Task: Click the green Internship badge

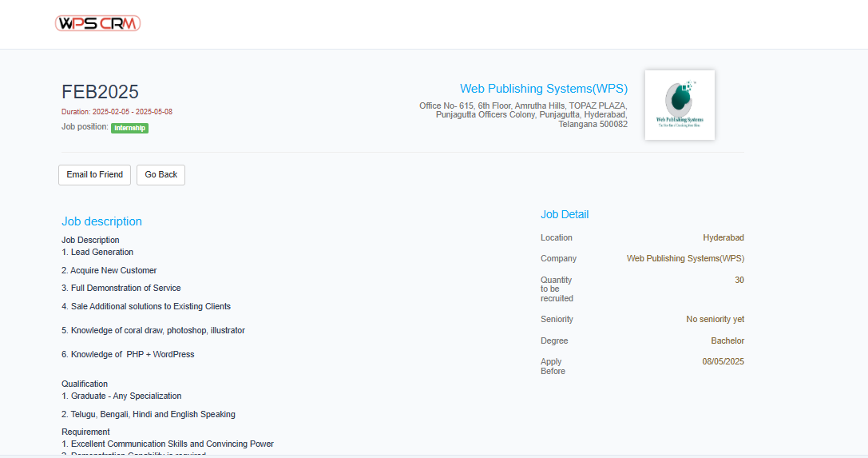Action: tap(129, 128)
